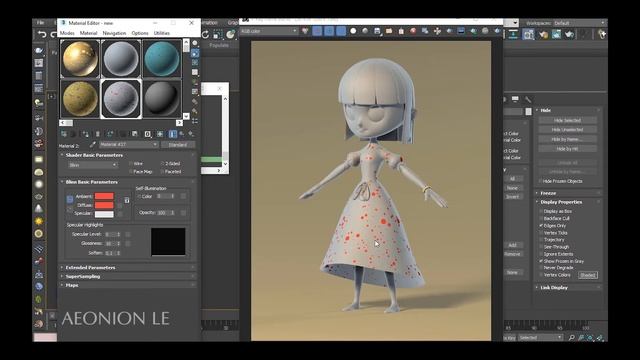The width and height of the screenshot is (640, 360).
Task: Expand the Link Display rollout
Action: point(554,288)
